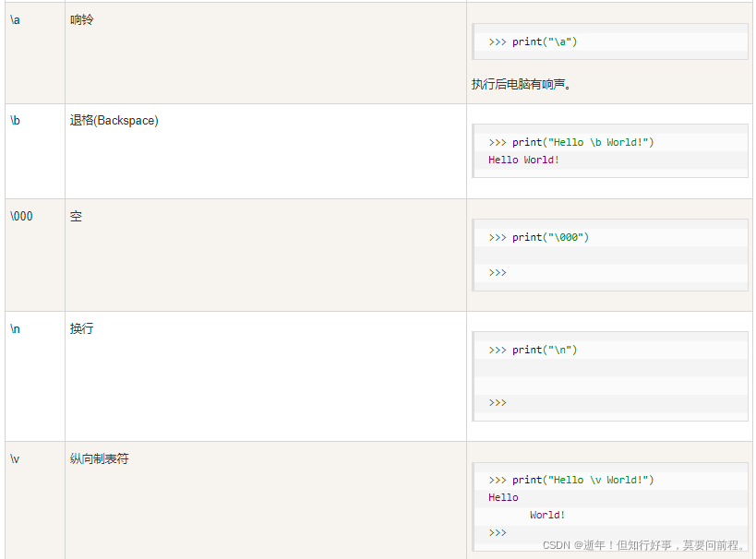Image resolution: width=756 pixels, height=559 pixels.
Task: Select the 响铃 description text
Action: pyautogui.click(x=81, y=19)
